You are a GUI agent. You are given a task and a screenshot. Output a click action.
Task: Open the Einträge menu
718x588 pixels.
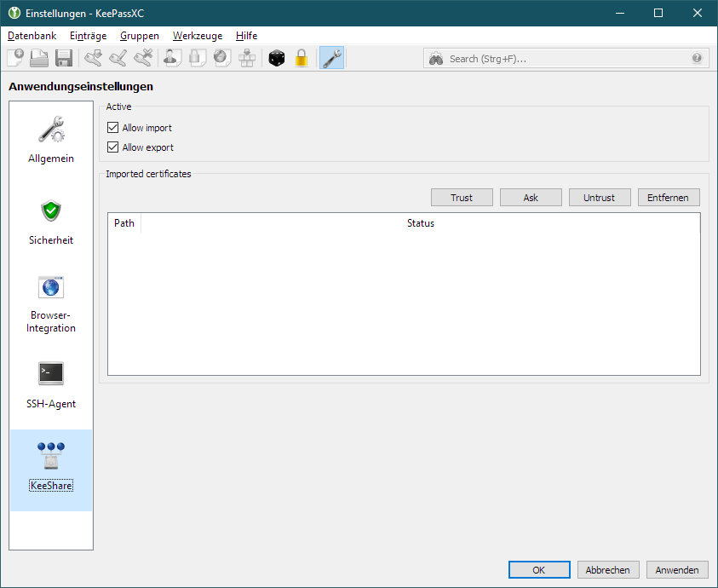pyautogui.click(x=88, y=36)
